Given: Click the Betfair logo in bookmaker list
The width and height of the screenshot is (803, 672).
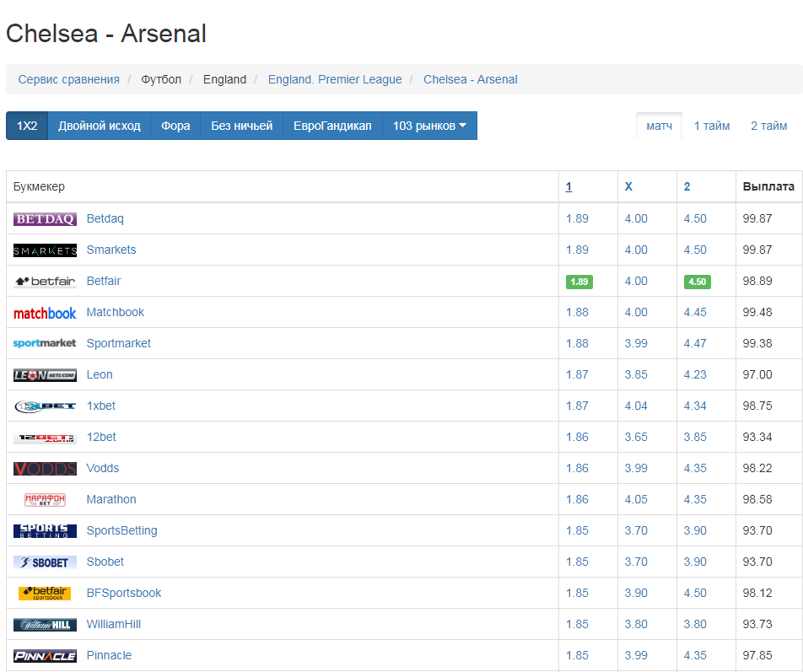Looking at the screenshot, I should click(45, 282).
